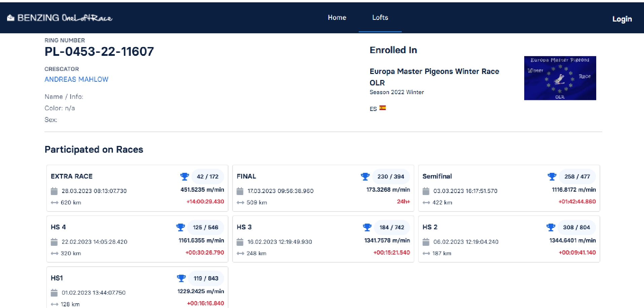Click the BENZING OneLoftRace logo
Image resolution: width=644 pixels, height=308 pixels.
[60, 18]
